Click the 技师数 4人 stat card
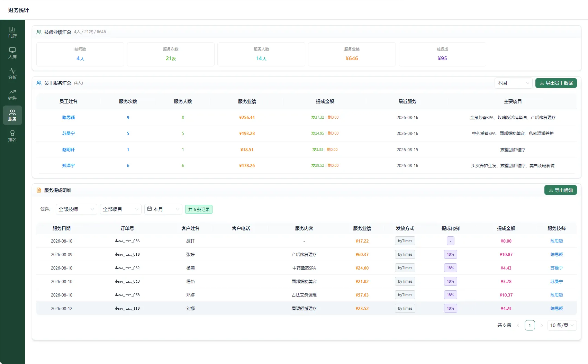 (x=80, y=54)
